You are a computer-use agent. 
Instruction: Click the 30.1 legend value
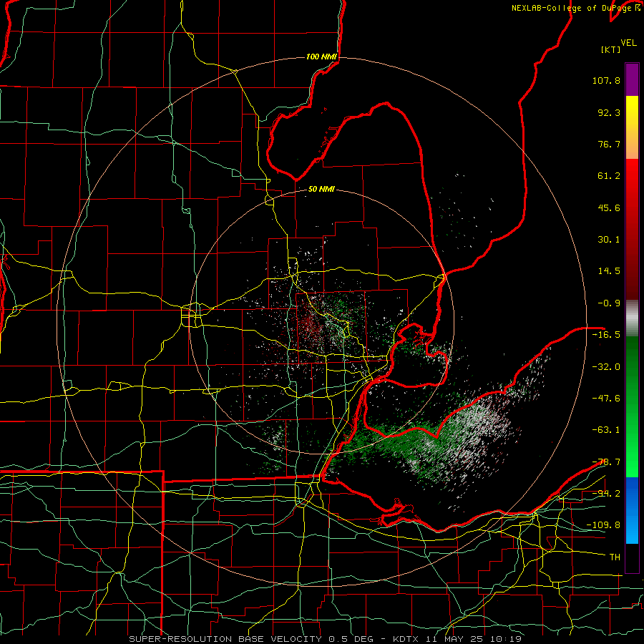[x=609, y=240]
